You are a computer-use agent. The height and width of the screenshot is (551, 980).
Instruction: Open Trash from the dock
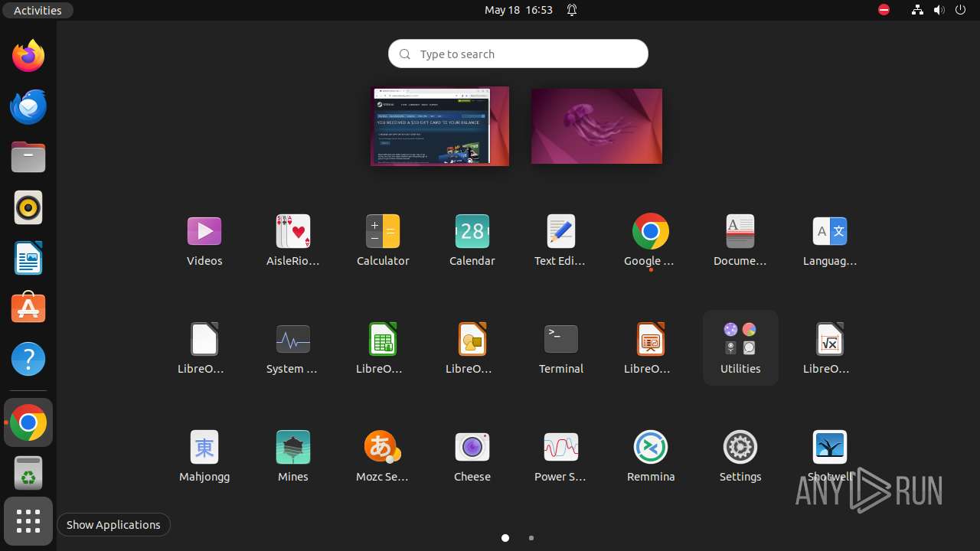28,472
